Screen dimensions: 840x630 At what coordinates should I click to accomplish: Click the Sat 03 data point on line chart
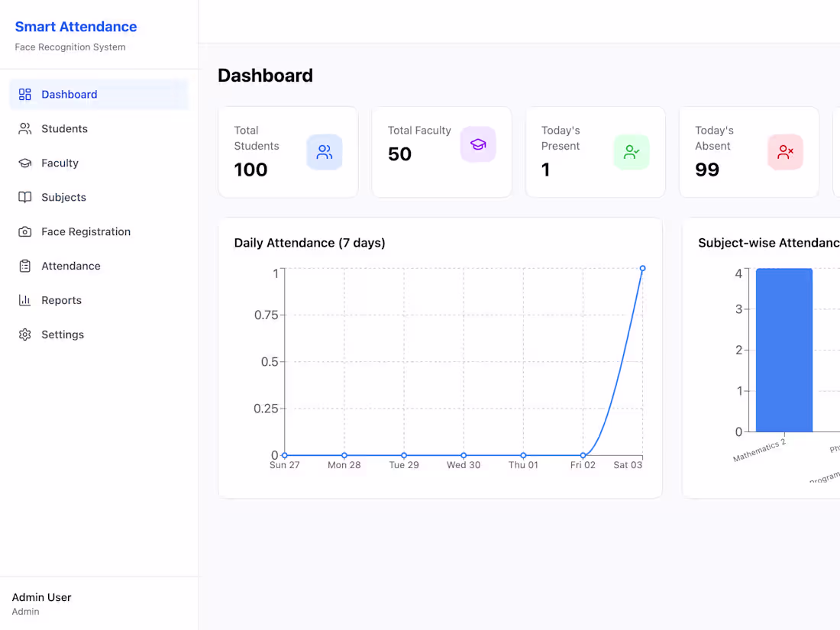click(x=642, y=268)
